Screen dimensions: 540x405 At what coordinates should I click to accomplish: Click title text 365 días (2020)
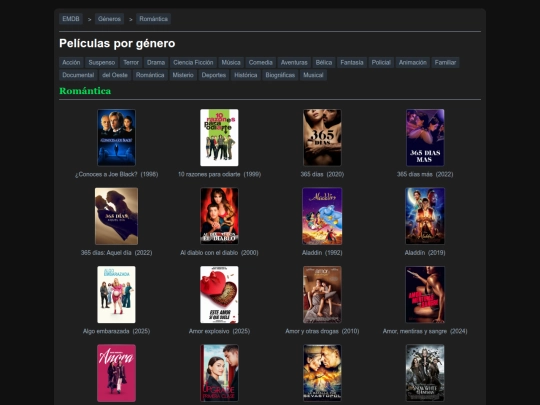click(x=322, y=174)
